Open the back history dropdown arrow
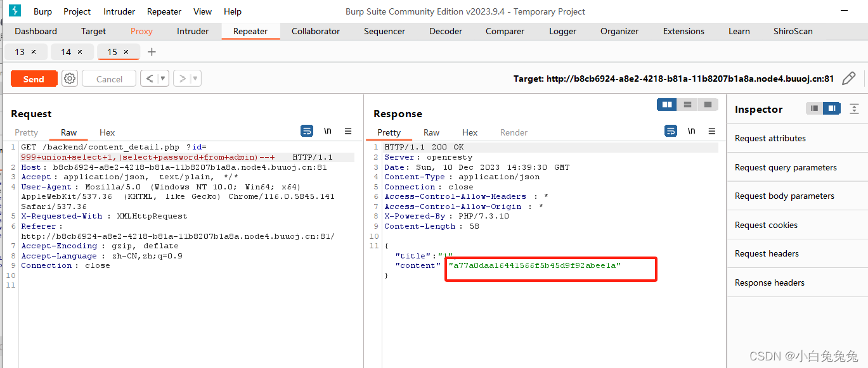 (x=163, y=79)
